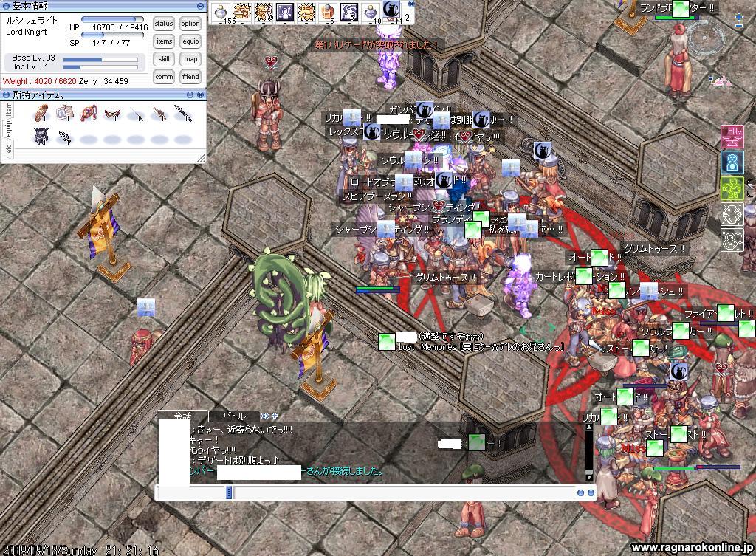Open the option menu button
This screenshot has height=556, width=756.
[x=190, y=24]
